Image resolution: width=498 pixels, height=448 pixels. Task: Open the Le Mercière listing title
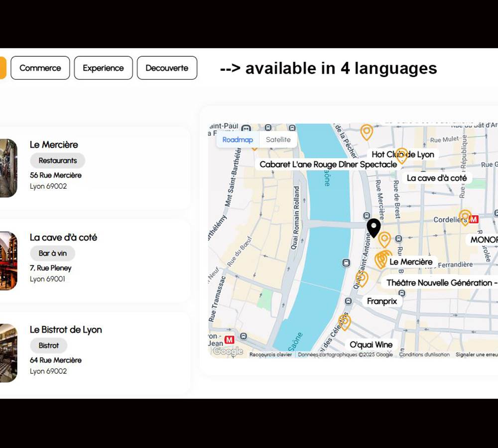[x=54, y=145]
